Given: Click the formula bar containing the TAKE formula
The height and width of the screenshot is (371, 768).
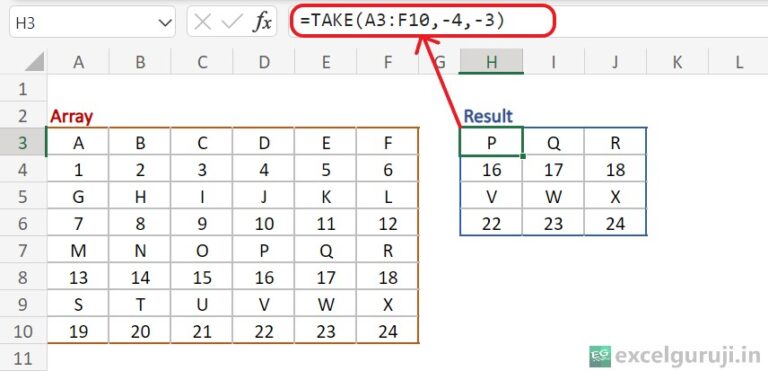Looking at the screenshot, I should 529,21.
